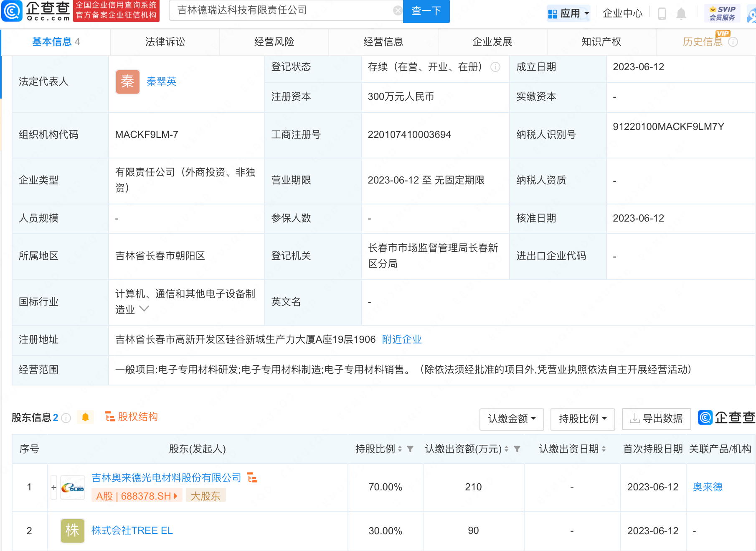Click the 大股东 tag
The height and width of the screenshot is (551, 756).
(205, 496)
